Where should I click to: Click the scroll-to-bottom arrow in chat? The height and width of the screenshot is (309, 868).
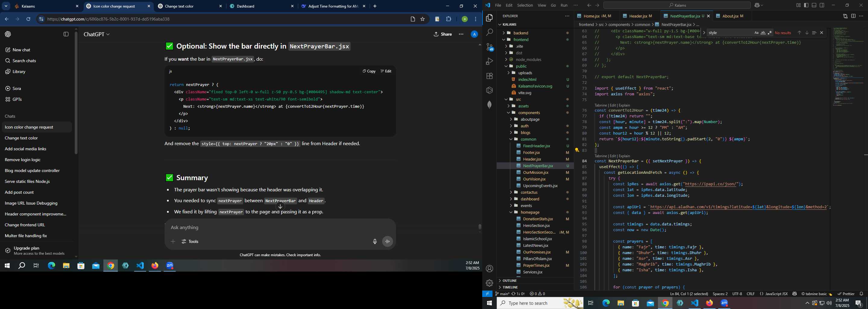(280, 206)
